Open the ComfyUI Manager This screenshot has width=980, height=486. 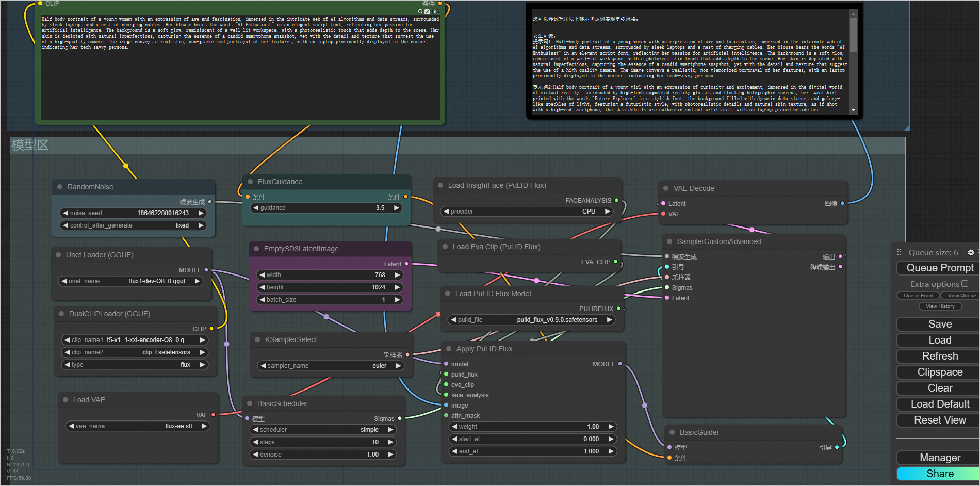pos(940,458)
